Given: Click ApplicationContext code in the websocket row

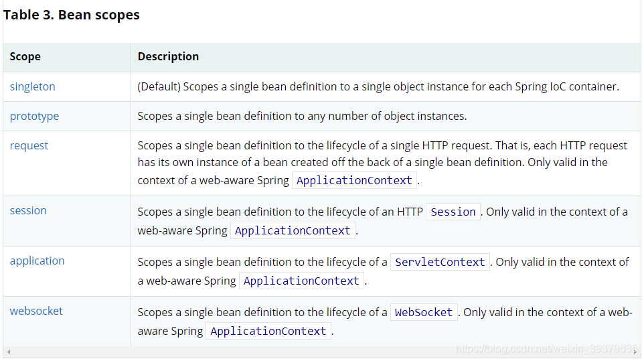Looking at the screenshot, I should point(268,332).
